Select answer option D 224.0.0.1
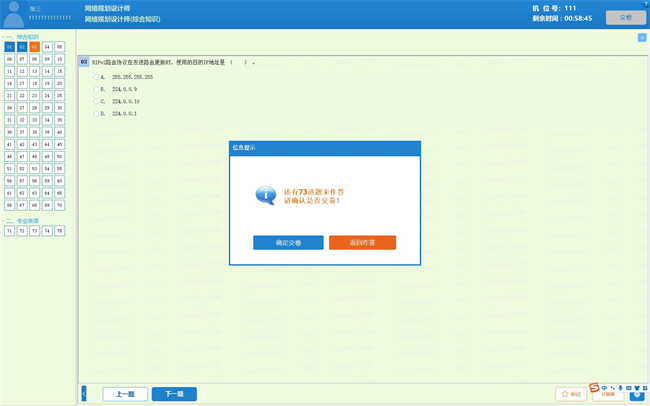Viewport: 650px width, 406px height. point(97,113)
